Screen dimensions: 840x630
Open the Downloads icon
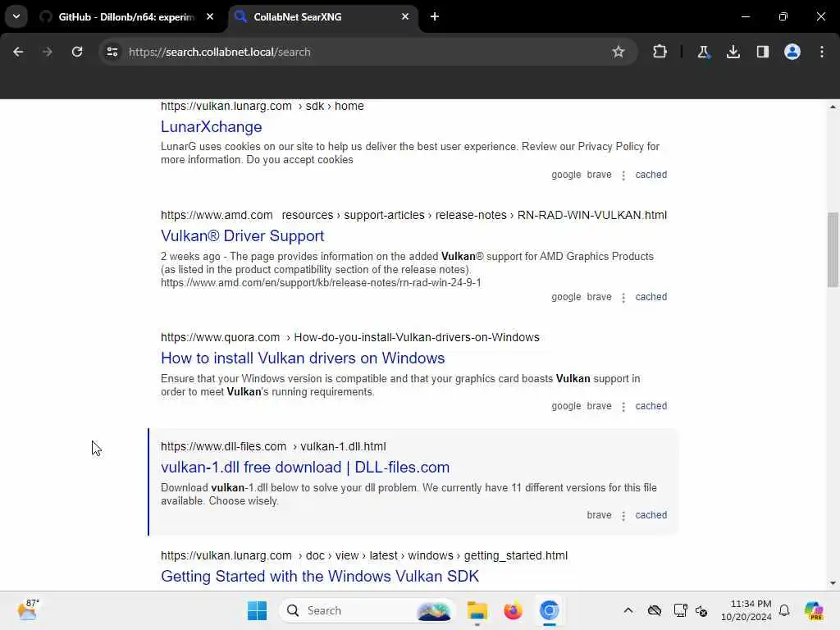(x=733, y=52)
